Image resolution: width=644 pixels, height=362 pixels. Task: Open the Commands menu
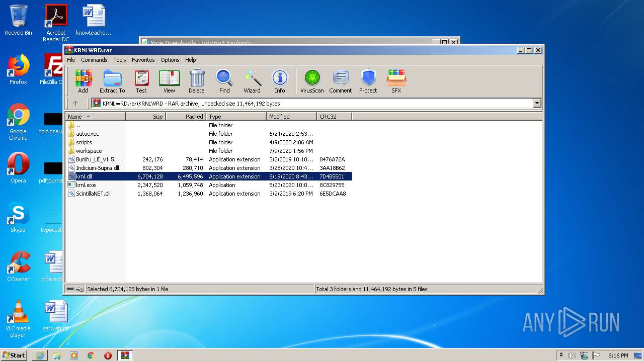point(94,60)
